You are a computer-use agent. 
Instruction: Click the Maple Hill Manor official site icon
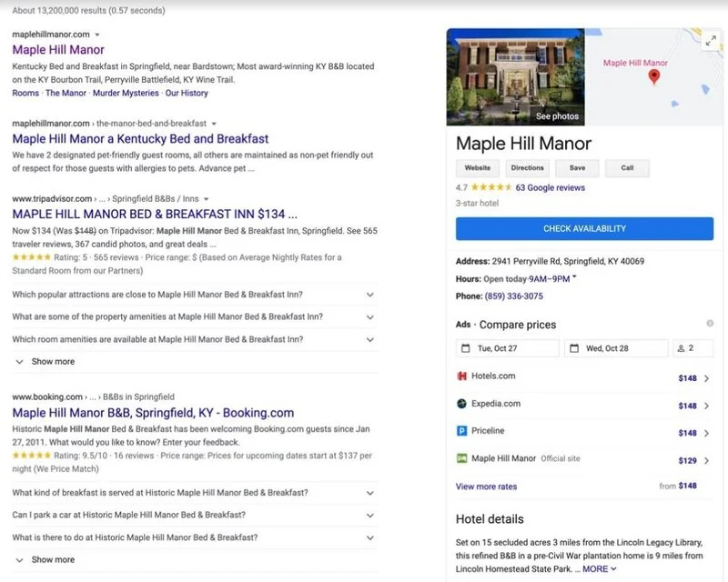[460, 458]
